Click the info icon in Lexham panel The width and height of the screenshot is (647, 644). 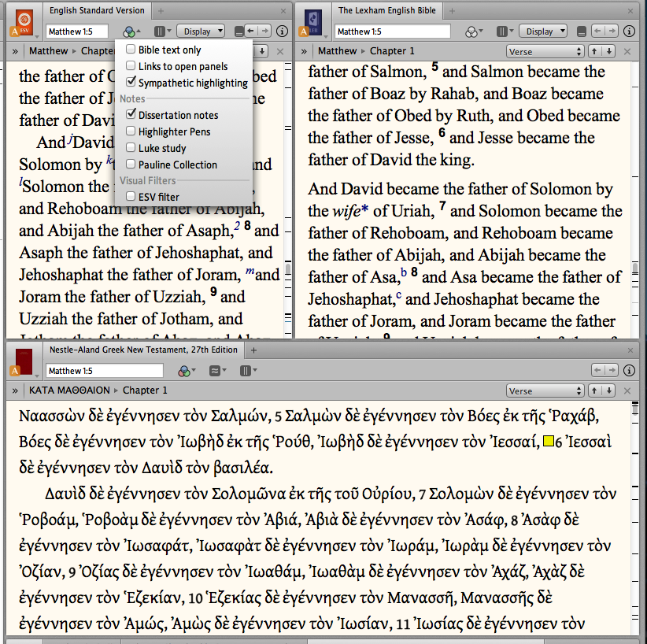pyautogui.click(x=629, y=31)
